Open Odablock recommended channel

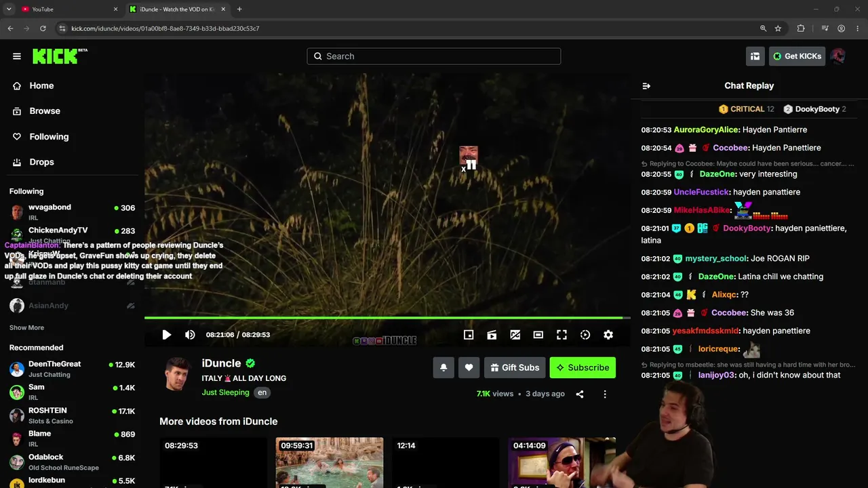click(72, 462)
